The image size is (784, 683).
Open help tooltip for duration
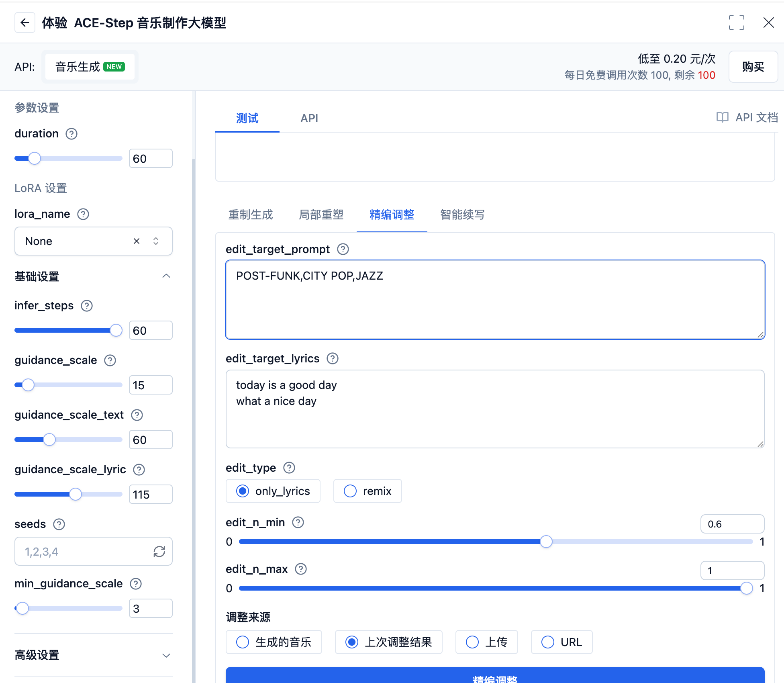(x=71, y=134)
